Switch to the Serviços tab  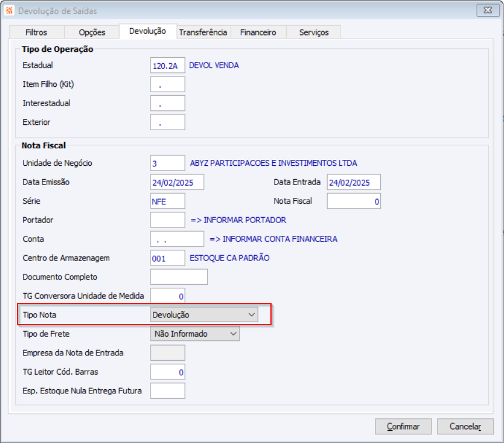click(x=314, y=32)
